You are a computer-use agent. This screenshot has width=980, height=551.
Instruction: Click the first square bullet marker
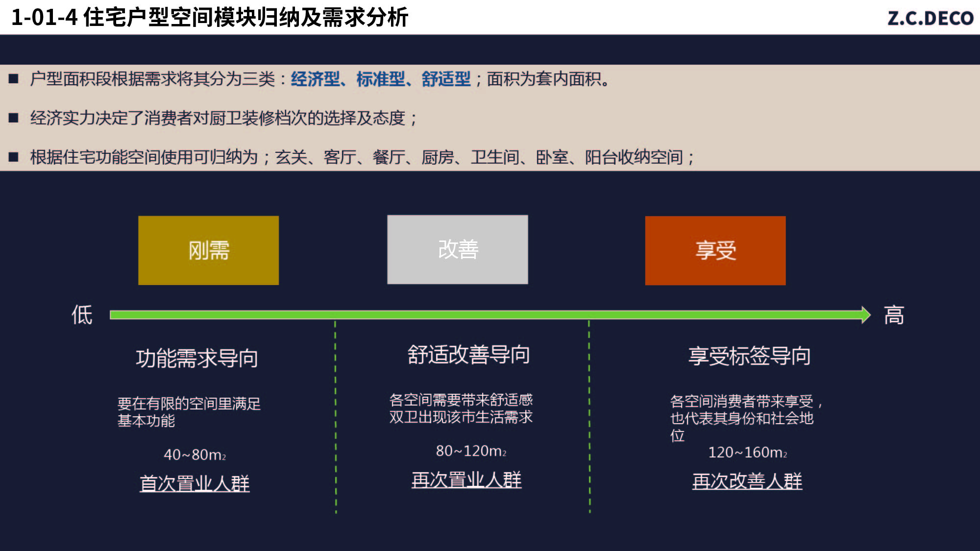(x=14, y=78)
